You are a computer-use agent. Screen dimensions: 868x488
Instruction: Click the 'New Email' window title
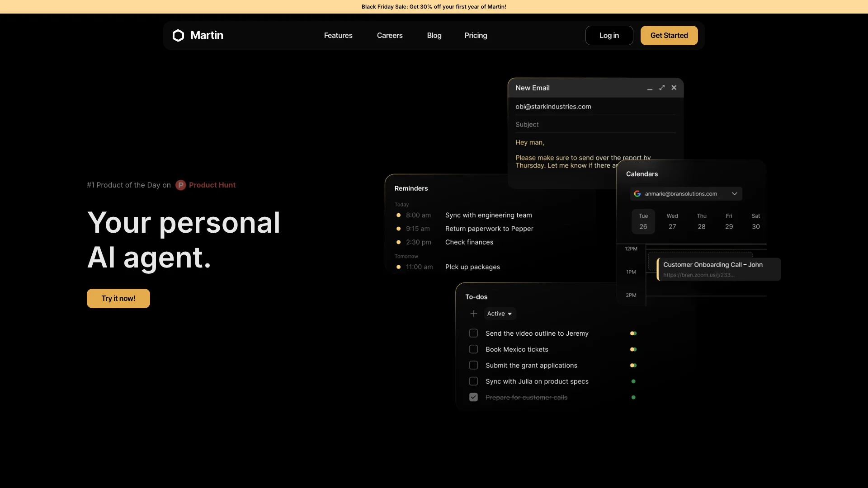(533, 88)
